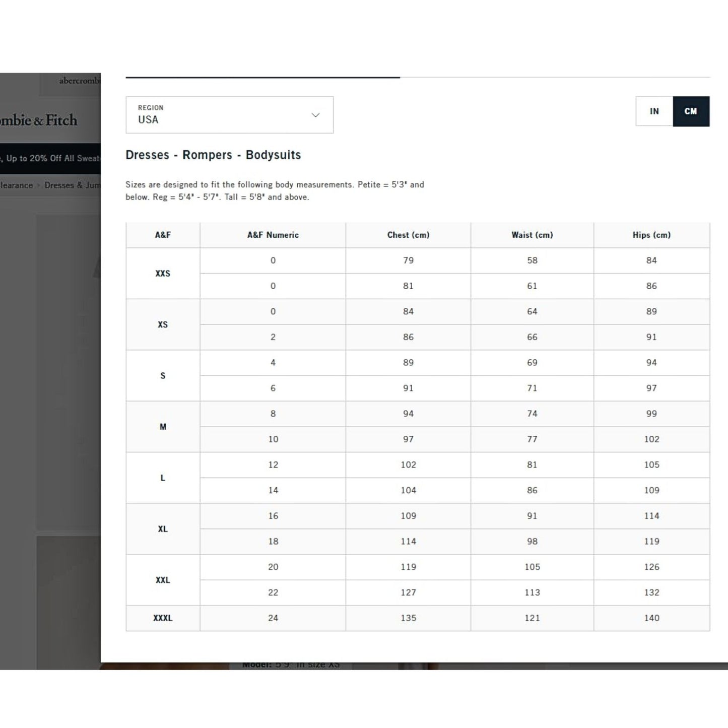Select the XXS size row label
This screenshot has height=728, width=728.
click(163, 274)
